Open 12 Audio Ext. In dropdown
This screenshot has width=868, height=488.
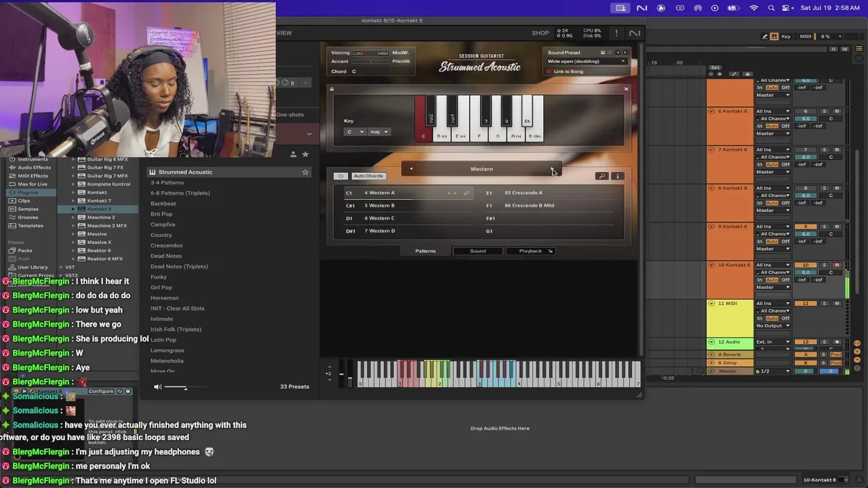click(x=773, y=342)
